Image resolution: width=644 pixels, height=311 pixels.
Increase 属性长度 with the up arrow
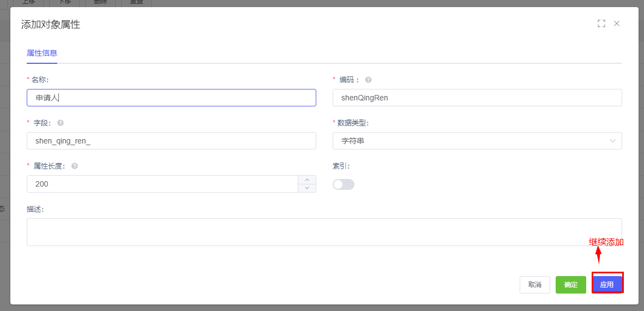pyautogui.click(x=307, y=180)
